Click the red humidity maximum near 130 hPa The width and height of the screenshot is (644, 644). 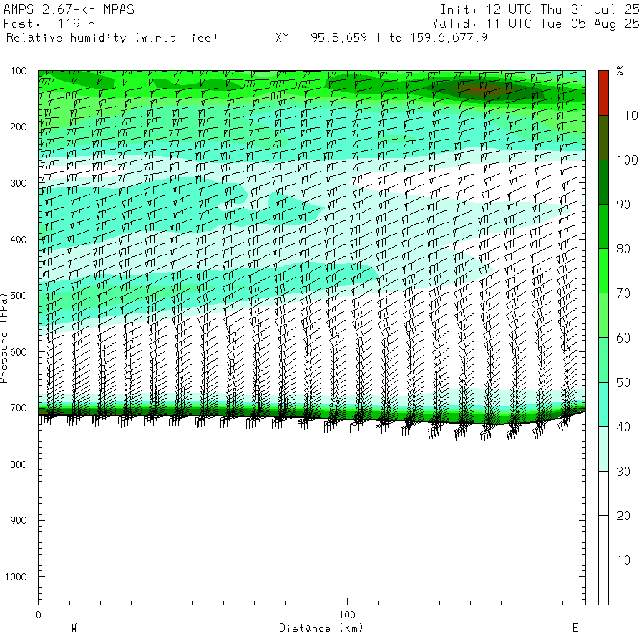[x=479, y=88]
